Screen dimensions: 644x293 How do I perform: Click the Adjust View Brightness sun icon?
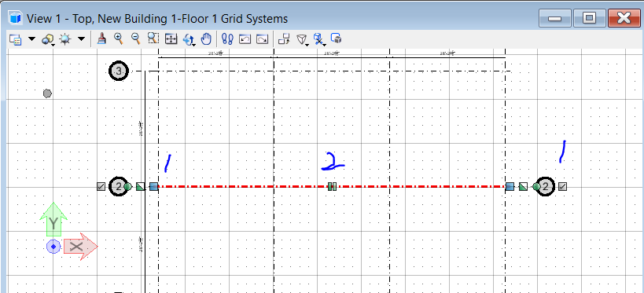65,39
